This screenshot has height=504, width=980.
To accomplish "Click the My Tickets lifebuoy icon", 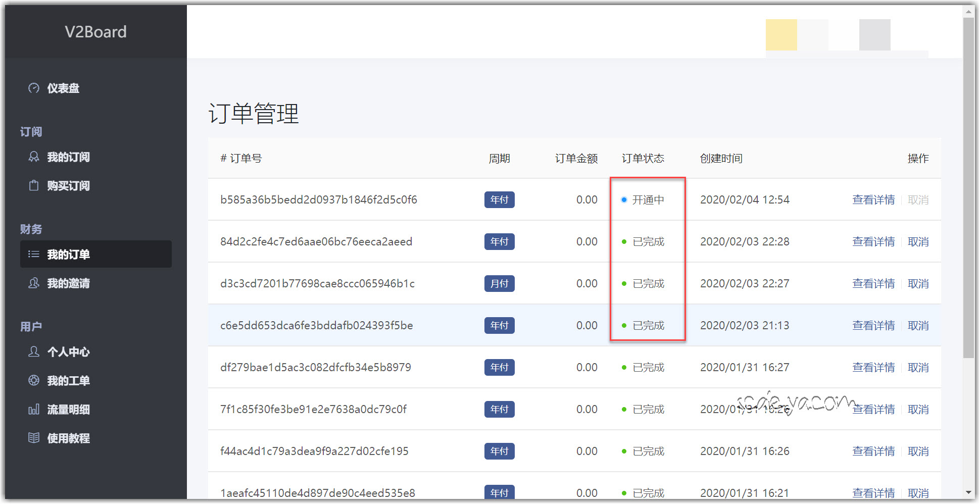I will (34, 381).
